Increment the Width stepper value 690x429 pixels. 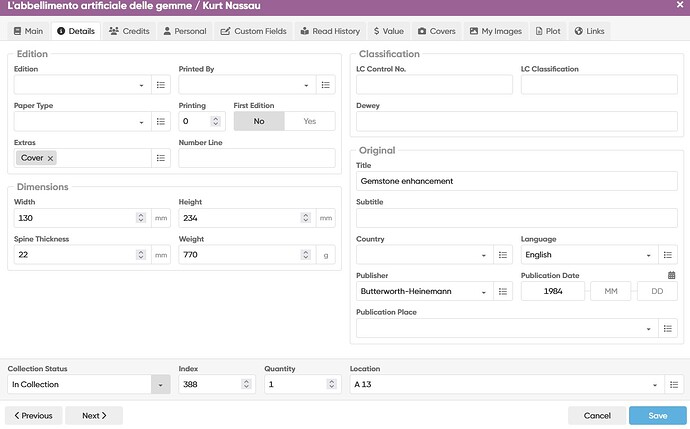click(x=141, y=215)
